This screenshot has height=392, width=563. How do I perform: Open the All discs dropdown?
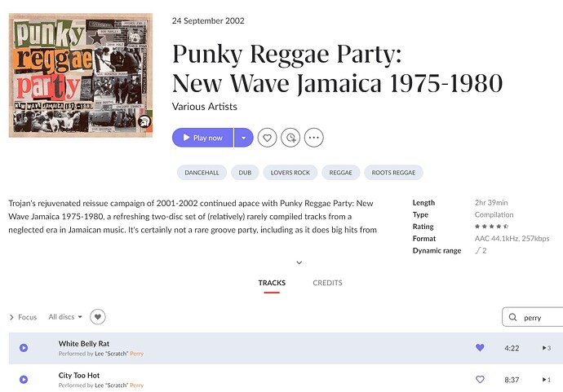point(65,317)
